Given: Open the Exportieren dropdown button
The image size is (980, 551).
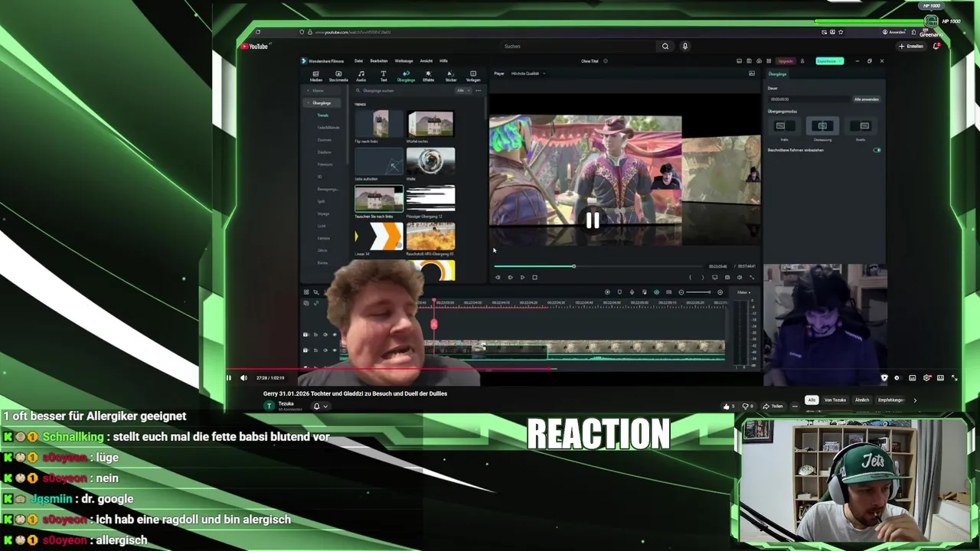Looking at the screenshot, I should pos(829,60).
